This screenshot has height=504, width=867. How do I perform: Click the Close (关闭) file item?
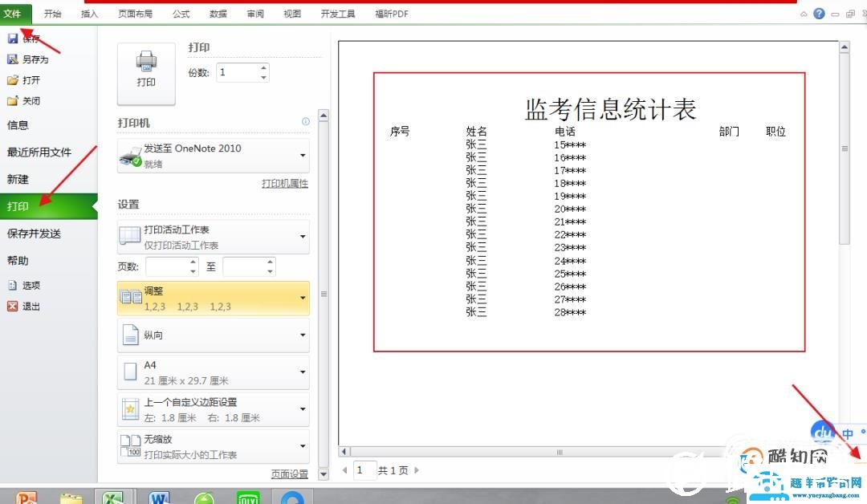point(24,100)
